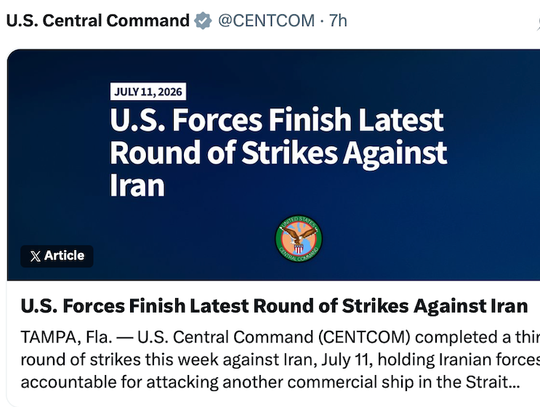Click the 7h post timestamp
Screen dimensions: 540x407
tap(338, 21)
